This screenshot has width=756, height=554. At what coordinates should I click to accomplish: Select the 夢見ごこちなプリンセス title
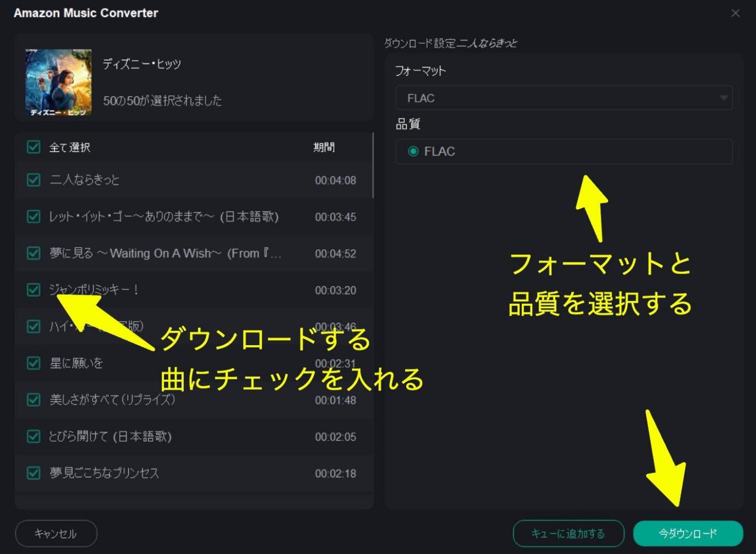click(104, 473)
